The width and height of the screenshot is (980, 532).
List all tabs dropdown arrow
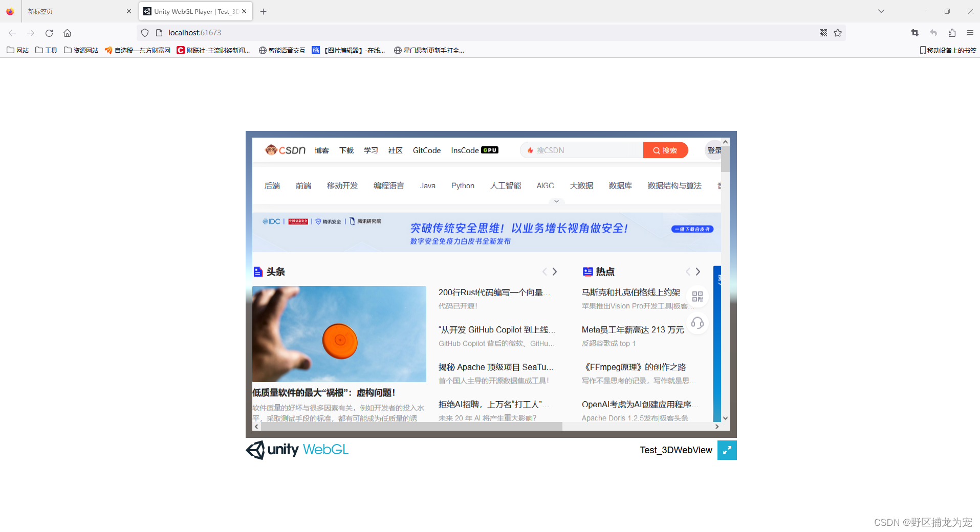[881, 11]
